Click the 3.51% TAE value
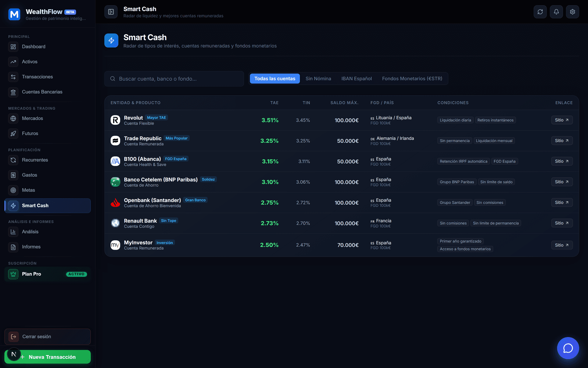The width and height of the screenshot is (588, 368). (x=270, y=120)
